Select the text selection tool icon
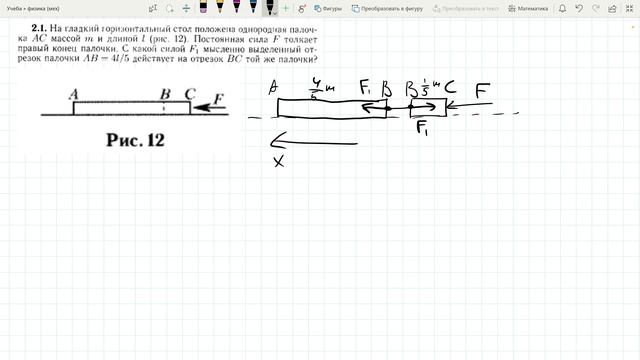The image size is (640, 360). pos(153,8)
